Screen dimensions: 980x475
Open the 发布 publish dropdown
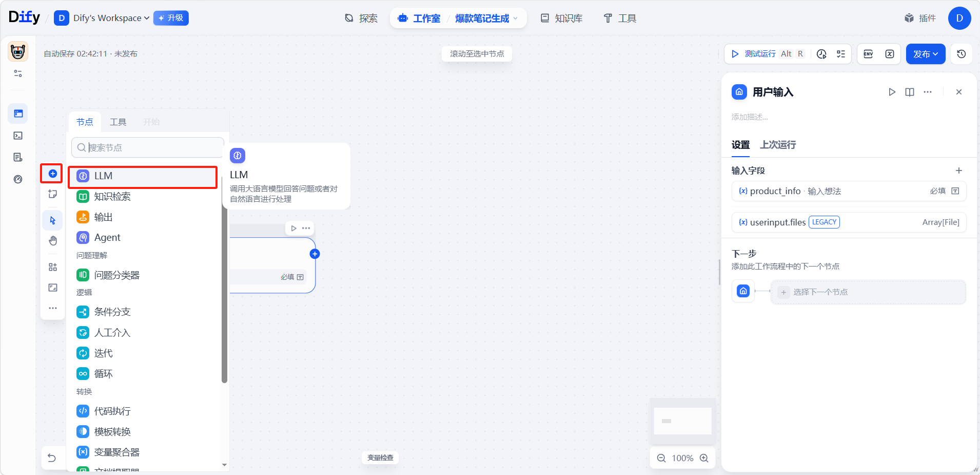(925, 54)
